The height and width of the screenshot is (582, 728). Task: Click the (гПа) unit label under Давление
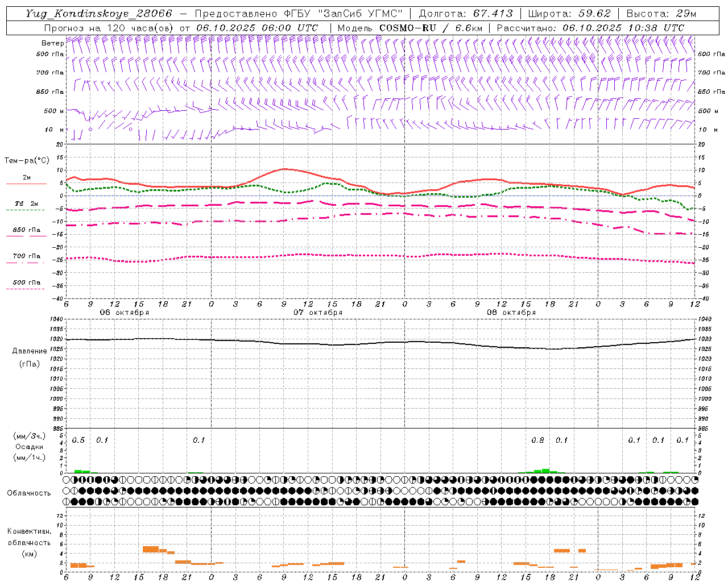point(30,364)
